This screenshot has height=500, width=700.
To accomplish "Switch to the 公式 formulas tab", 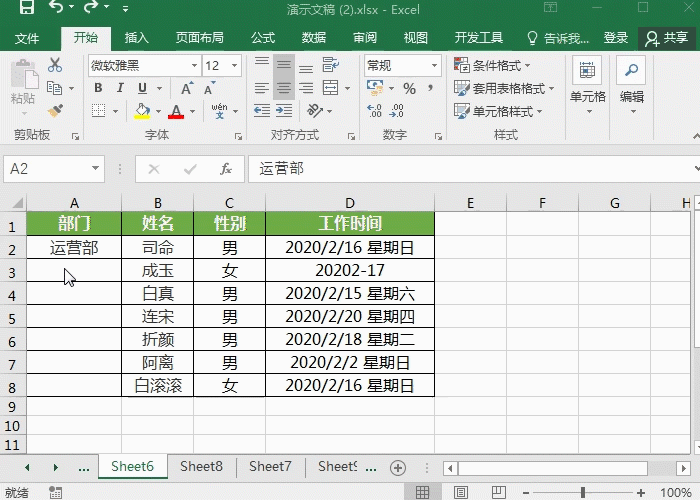I will click(x=263, y=38).
